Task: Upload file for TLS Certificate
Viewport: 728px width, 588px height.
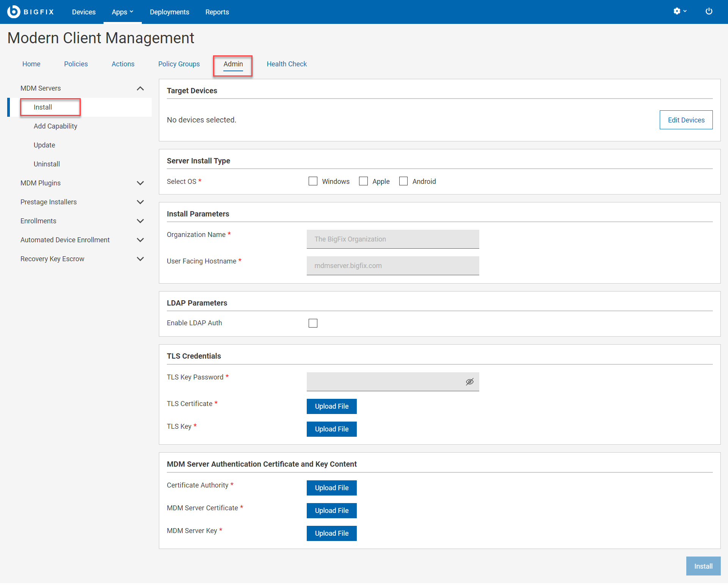Action: click(331, 406)
